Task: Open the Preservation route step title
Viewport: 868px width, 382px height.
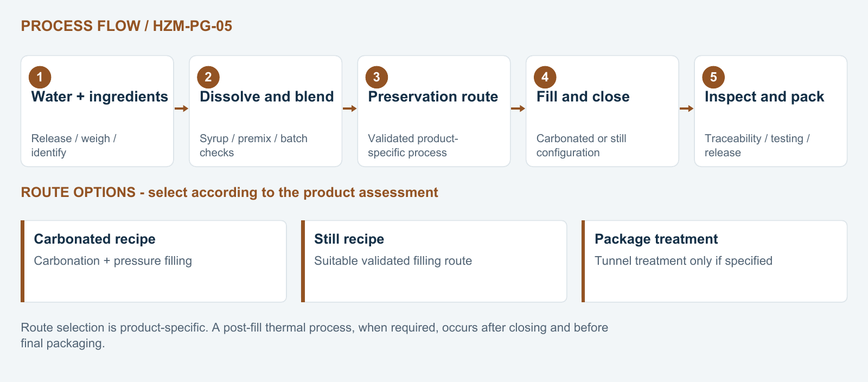Action: (433, 97)
